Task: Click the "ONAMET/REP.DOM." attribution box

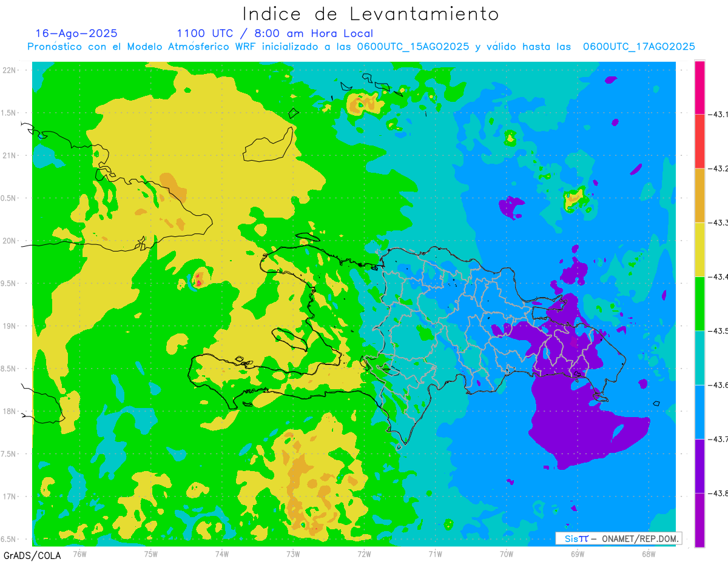Action: tap(618, 538)
